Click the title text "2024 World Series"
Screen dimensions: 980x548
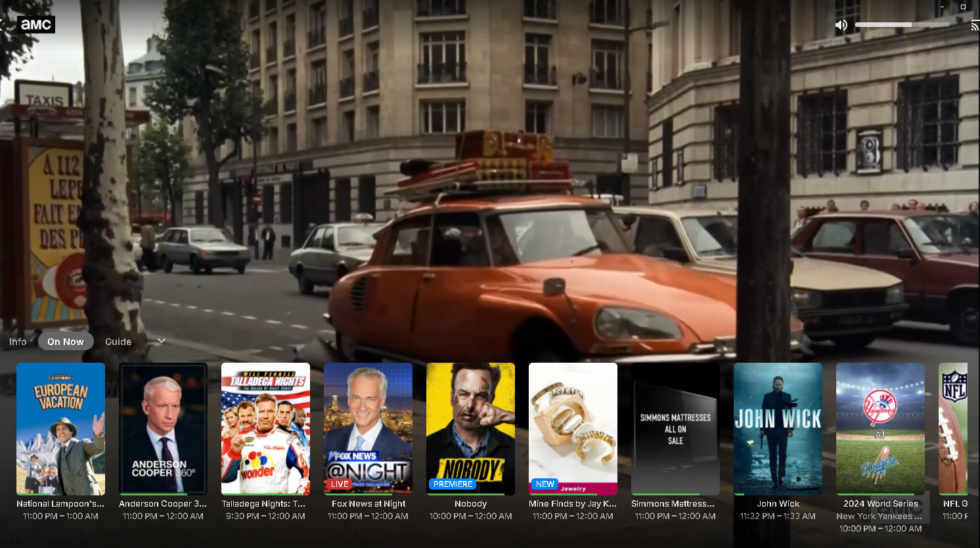(x=881, y=504)
